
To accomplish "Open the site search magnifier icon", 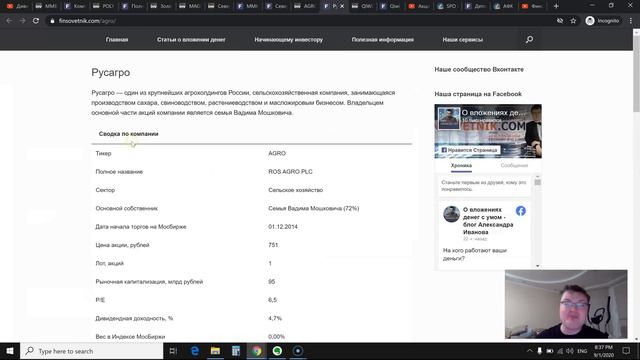I will click(529, 40).
